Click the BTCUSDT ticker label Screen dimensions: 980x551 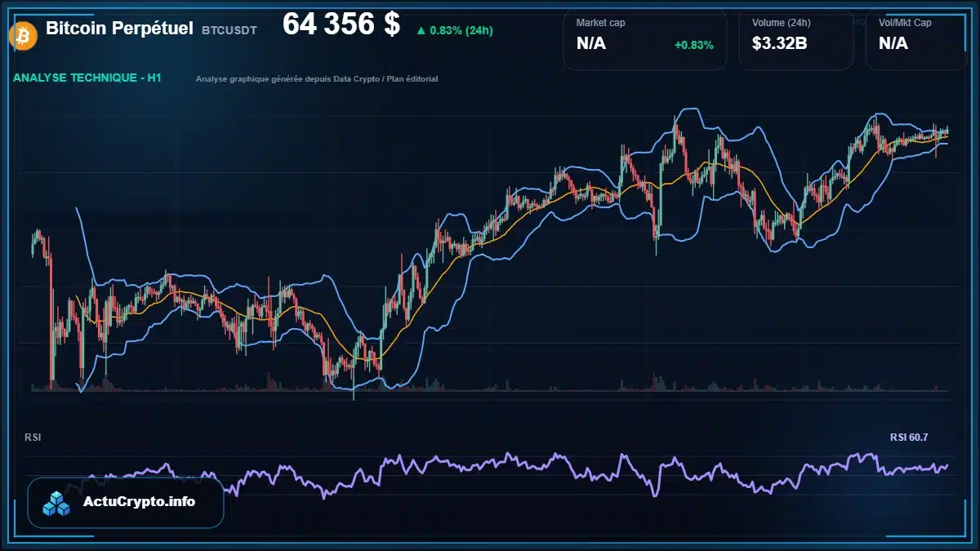pyautogui.click(x=229, y=30)
